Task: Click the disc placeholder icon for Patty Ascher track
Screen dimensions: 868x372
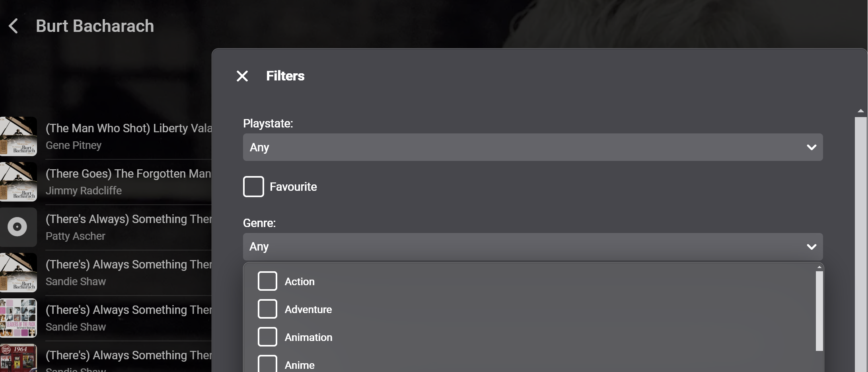Action: 18,227
